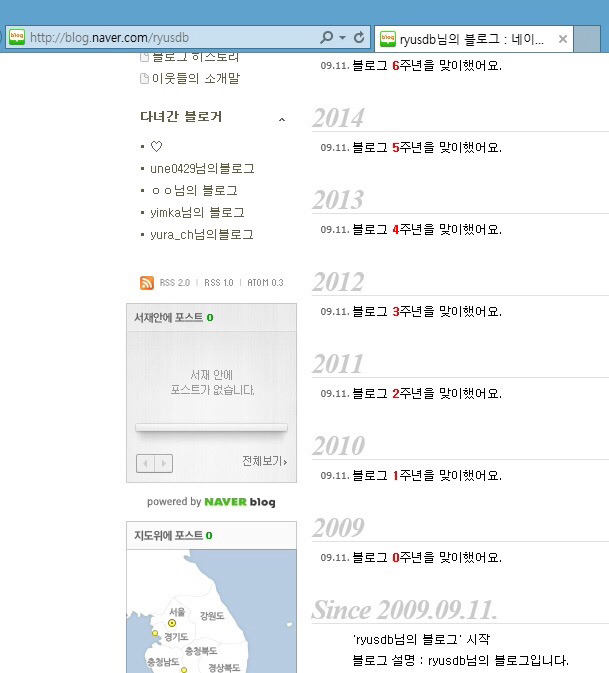Click the orange RSS feed icon
The width and height of the screenshot is (609, 673).
[147, 283]
